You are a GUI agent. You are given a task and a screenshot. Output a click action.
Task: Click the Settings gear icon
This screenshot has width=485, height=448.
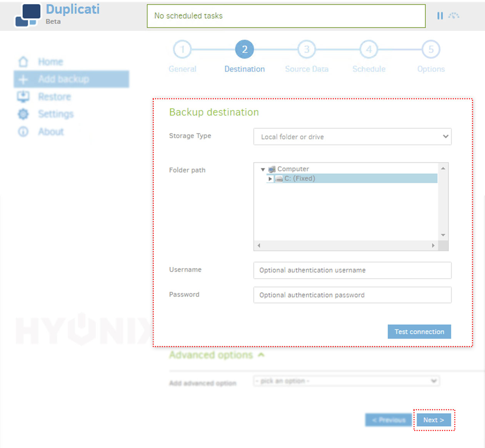pos(23,114)
